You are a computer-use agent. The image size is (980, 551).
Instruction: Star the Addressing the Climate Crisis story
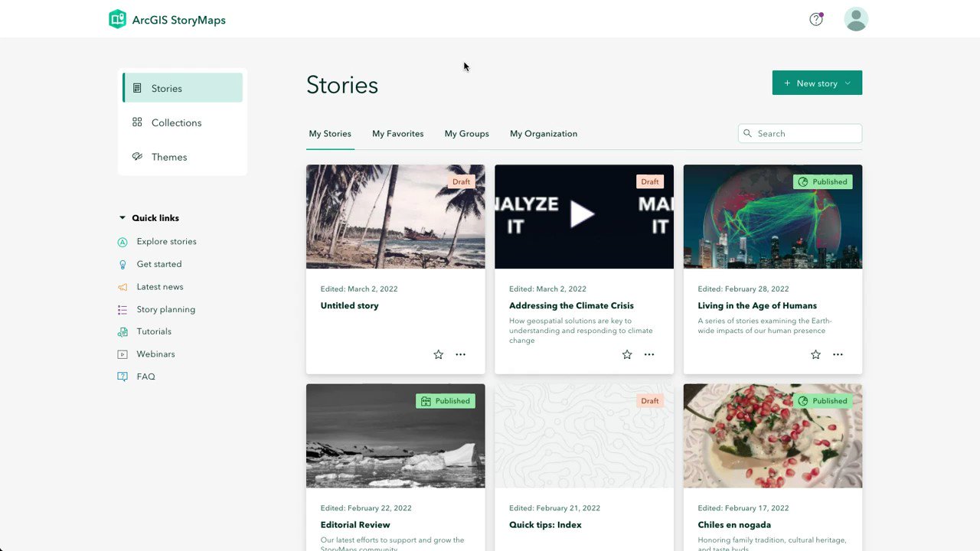pyautogui.click(x=626, y=354)
